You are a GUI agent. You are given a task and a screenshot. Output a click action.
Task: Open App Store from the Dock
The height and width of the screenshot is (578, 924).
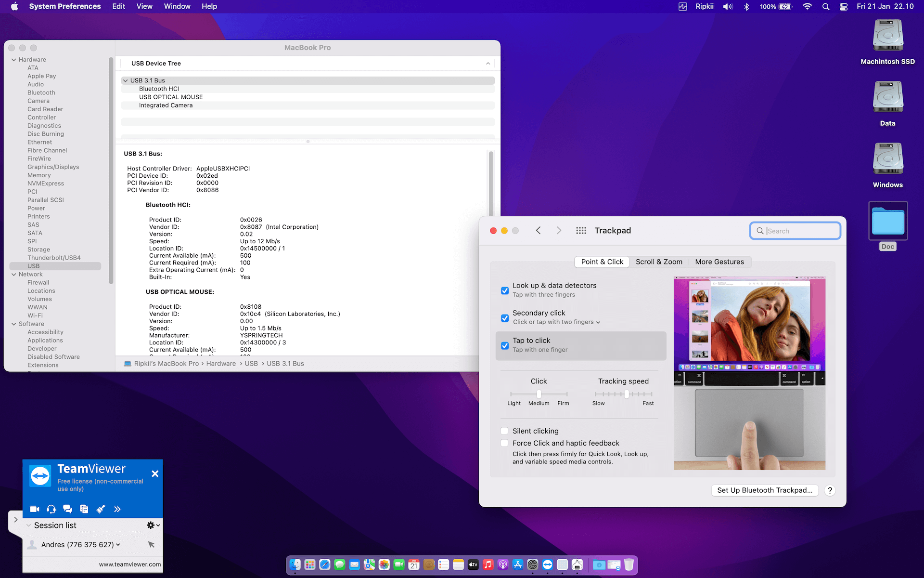(x=518, y=565)
